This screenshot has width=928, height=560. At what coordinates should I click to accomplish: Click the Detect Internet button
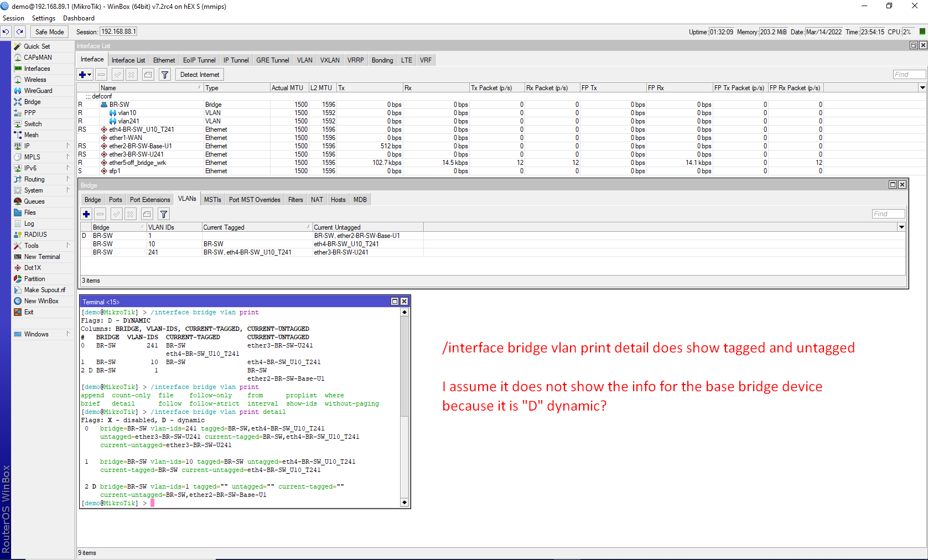pos(199,75)
